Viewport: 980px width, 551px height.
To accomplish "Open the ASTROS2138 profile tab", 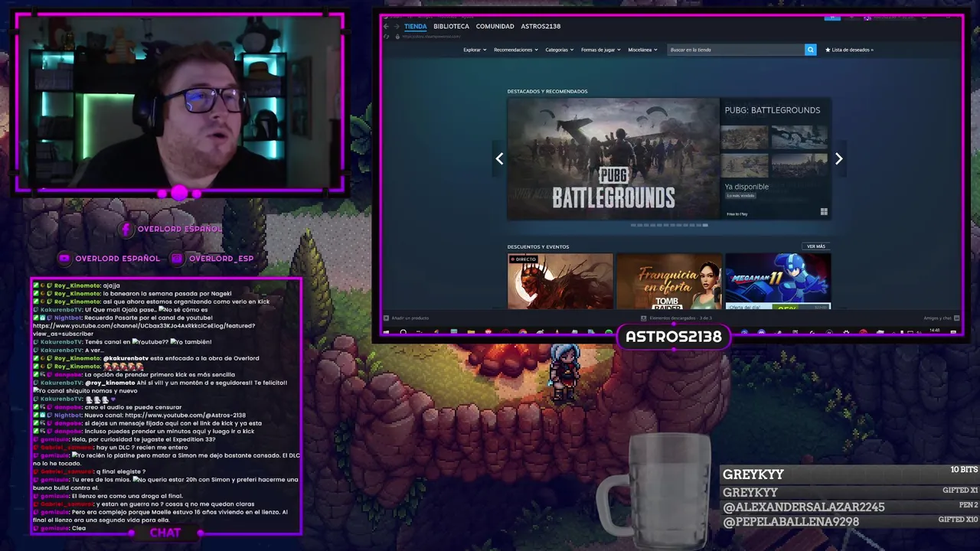I will click(x=541, y=26).
